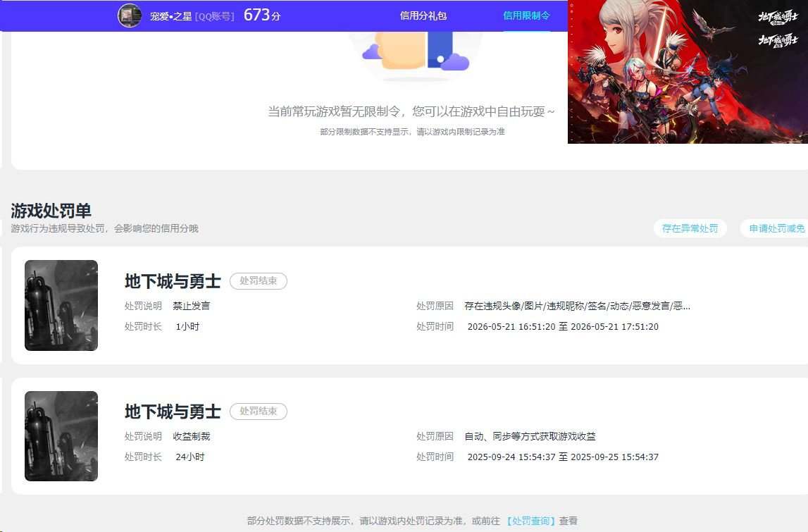Click the 地下城与勇士 title of the 24小时 penalty

173,412
